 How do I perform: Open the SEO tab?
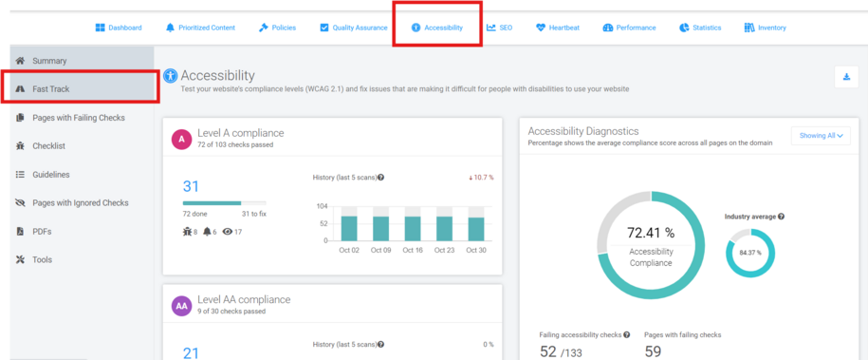click(499, 28)
